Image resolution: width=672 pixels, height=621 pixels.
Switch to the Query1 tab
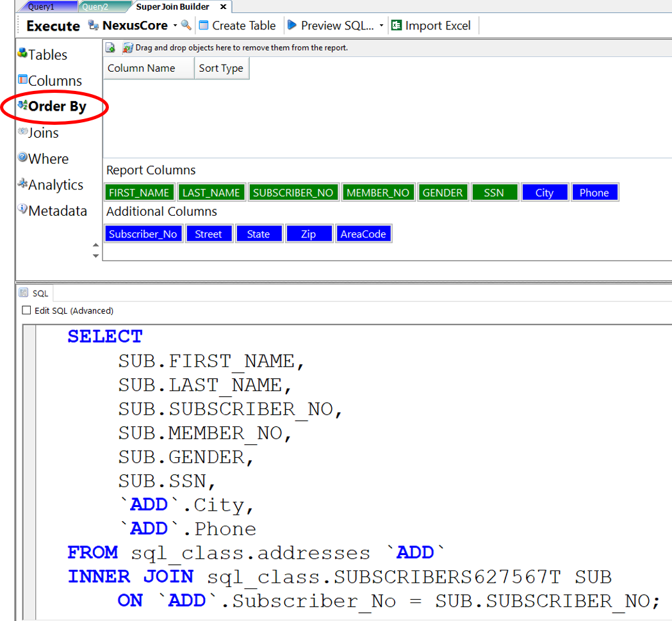[x=40, y=7]
